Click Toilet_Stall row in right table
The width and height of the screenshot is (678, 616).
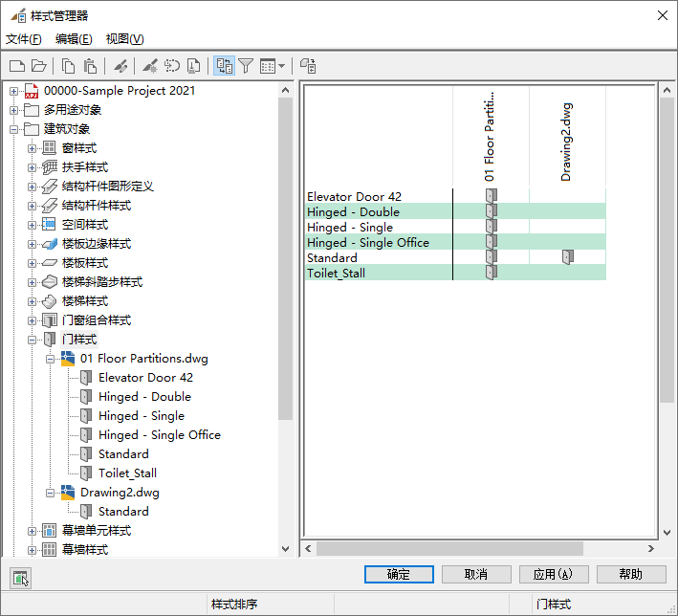point(455,273)
